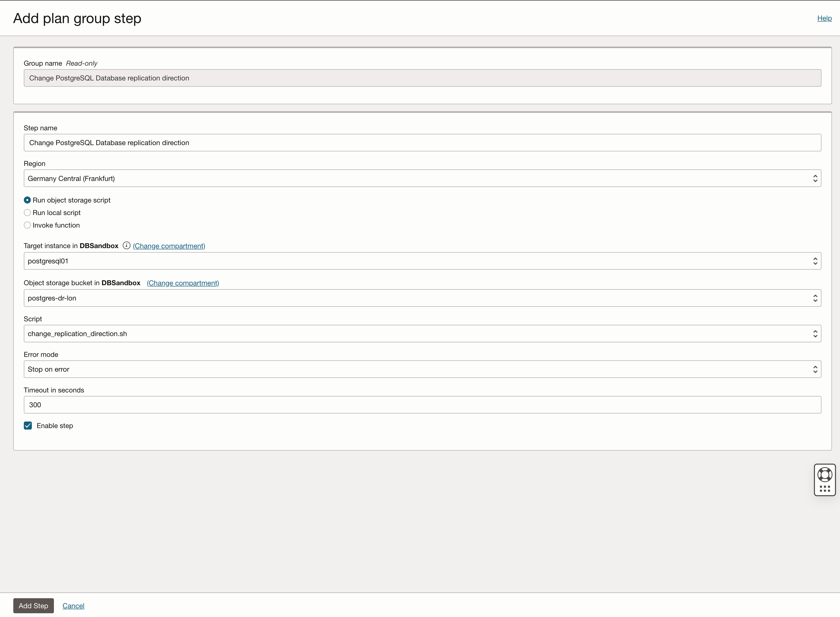The image size is (840, 617).
Task: Expand the Error mode dropdown
Action: click(422, 369)
